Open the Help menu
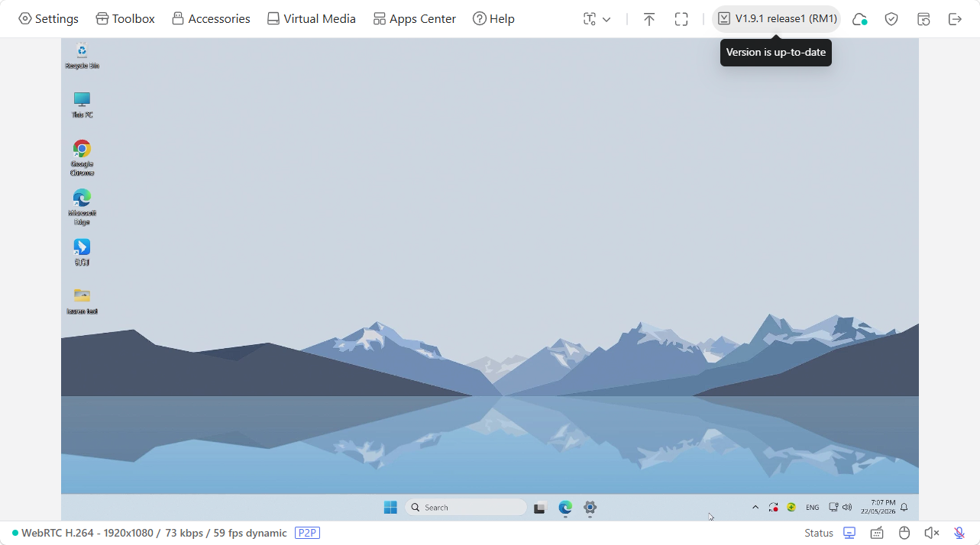The height and width of the screenshot is (545, 980). click(493, 18)
